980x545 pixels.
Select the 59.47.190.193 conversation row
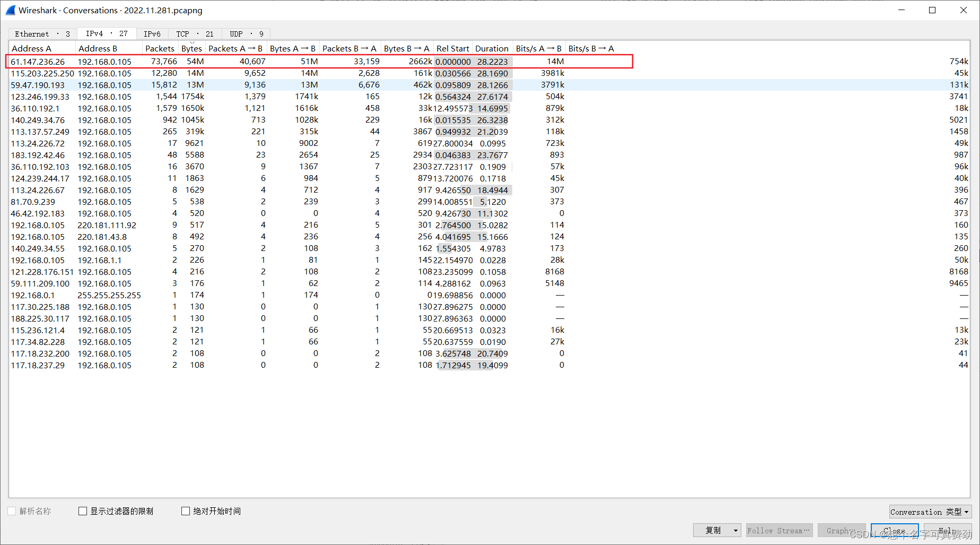pos(489,85)
